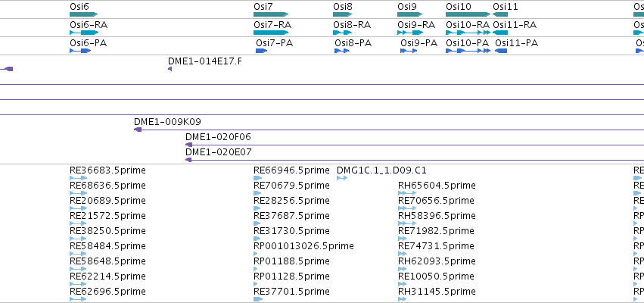644x303 pixels.
Task: Click EST RH31145.5prime
Action: coord(402,299)
